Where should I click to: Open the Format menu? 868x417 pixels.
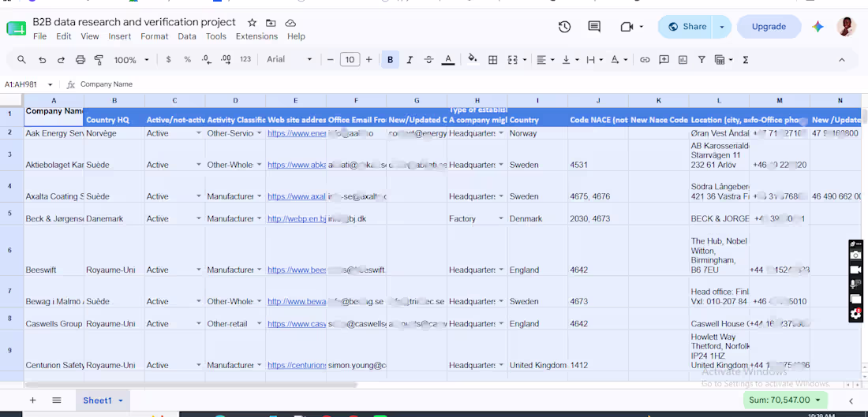(x=155, y=36)
